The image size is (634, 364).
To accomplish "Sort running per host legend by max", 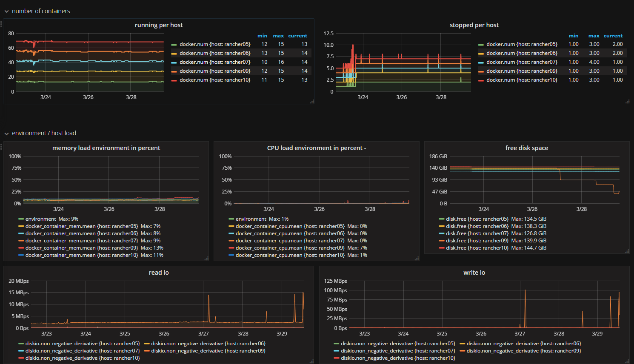I will (278, 36).
